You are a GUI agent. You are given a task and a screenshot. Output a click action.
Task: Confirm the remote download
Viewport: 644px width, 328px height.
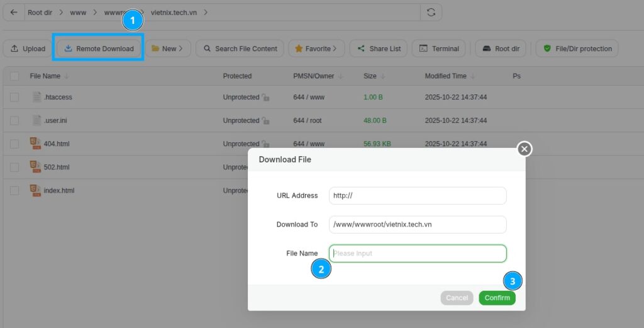[x=497, y=298]
